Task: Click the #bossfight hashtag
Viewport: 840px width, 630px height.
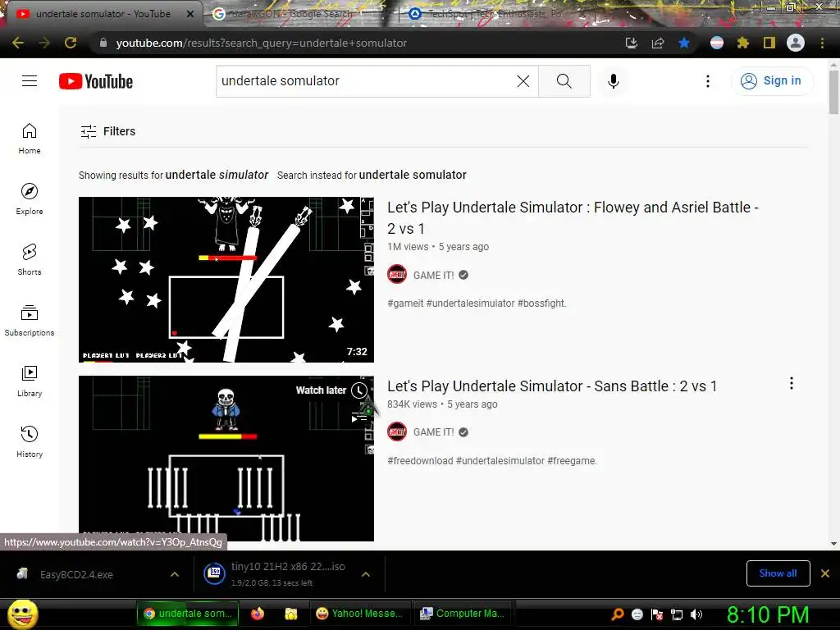Action: [541, 304]
